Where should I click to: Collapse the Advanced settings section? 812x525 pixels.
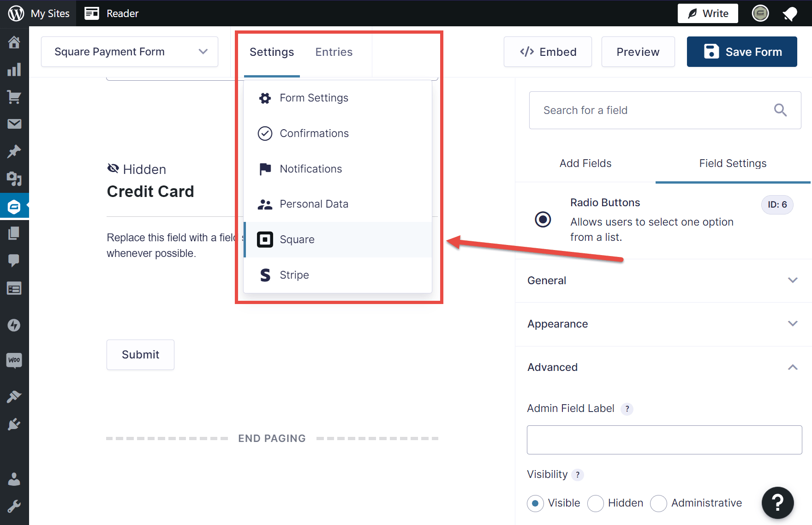(663, 367)
